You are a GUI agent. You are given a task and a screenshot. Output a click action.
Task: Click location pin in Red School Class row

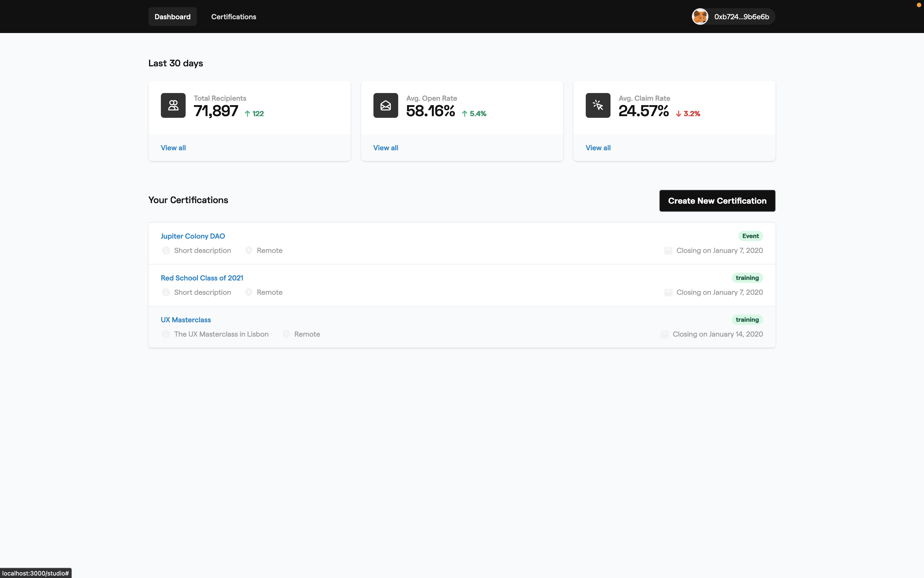click(x=249, y=292)
